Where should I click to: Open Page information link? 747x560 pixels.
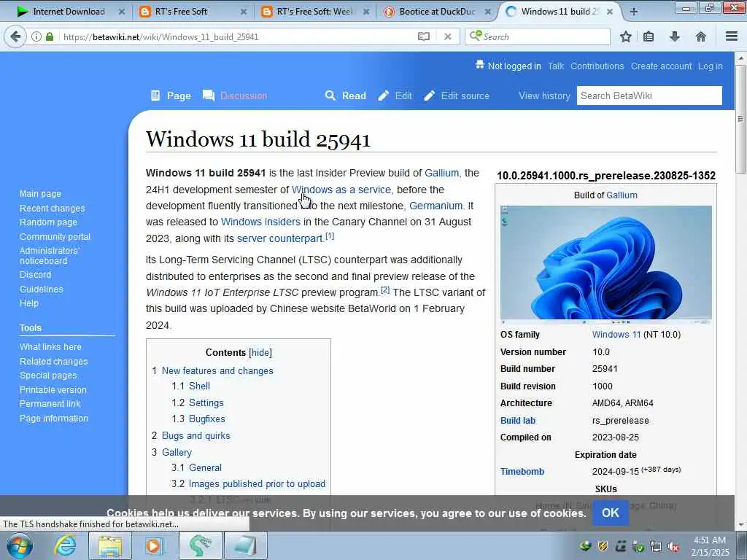pos(54,418)
